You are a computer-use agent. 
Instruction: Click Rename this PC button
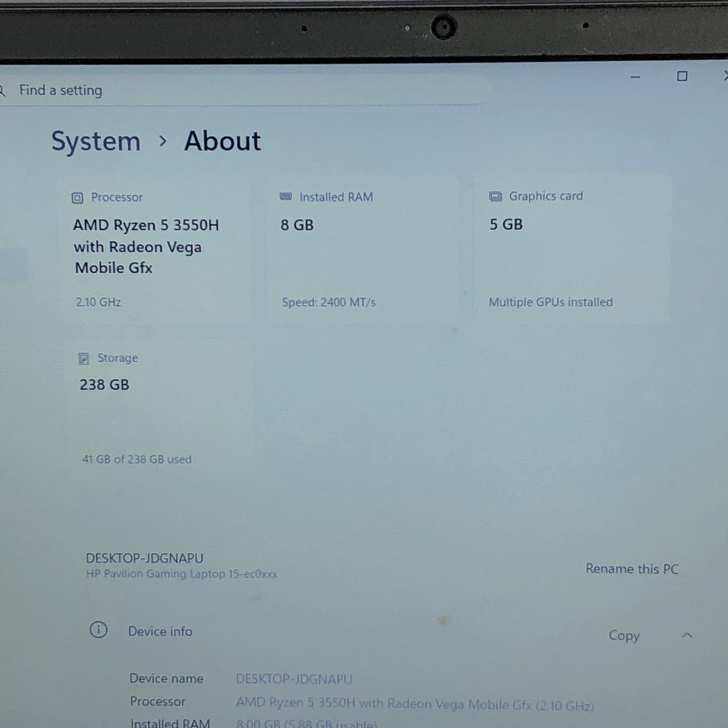(x=632, y=569)
